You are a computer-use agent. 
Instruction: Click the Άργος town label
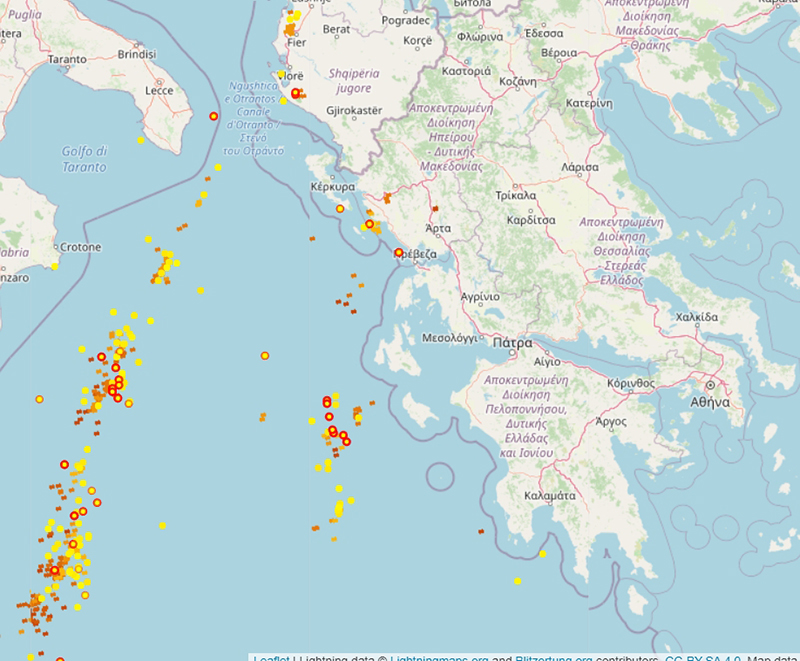tap(611, 421)
